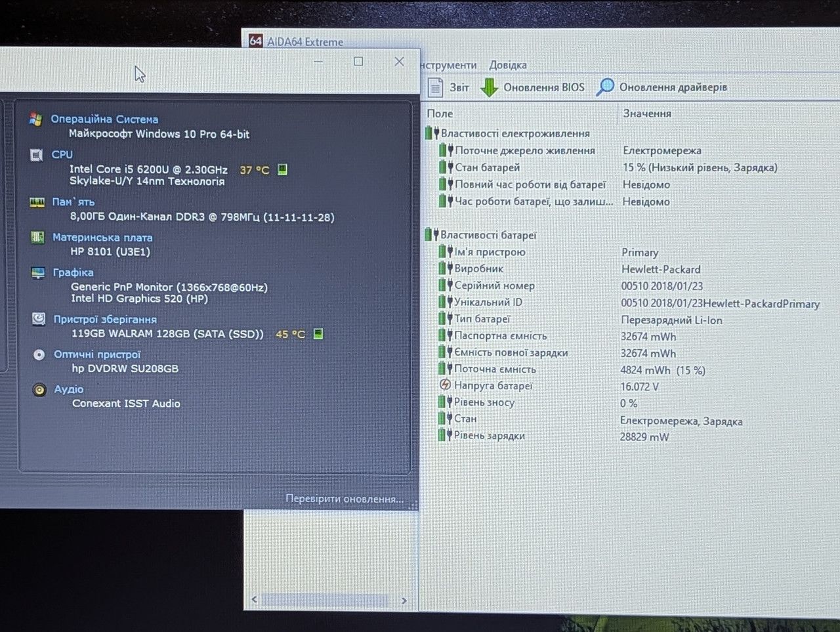Click the green CPU temperature indicator icon

pyautogui.click(x=282, y=169)
